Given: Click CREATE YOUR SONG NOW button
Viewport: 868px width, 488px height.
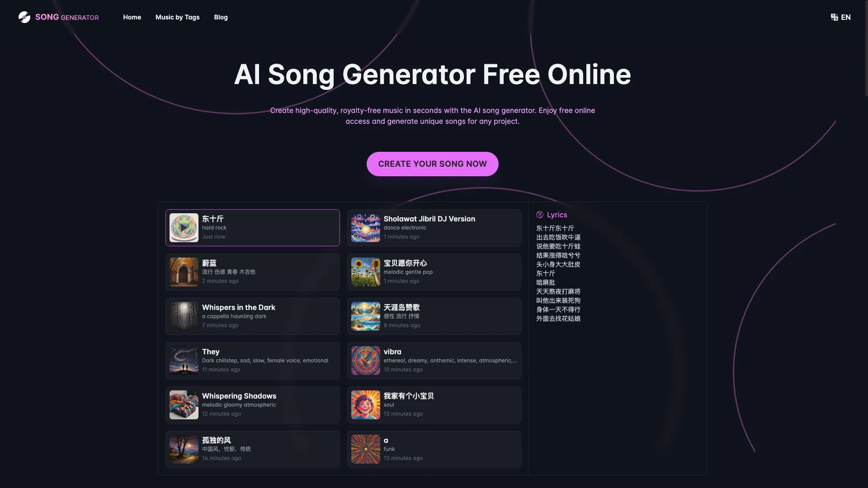Looking at the screenshot, I should pyautogui.click(x=432, y=163).
